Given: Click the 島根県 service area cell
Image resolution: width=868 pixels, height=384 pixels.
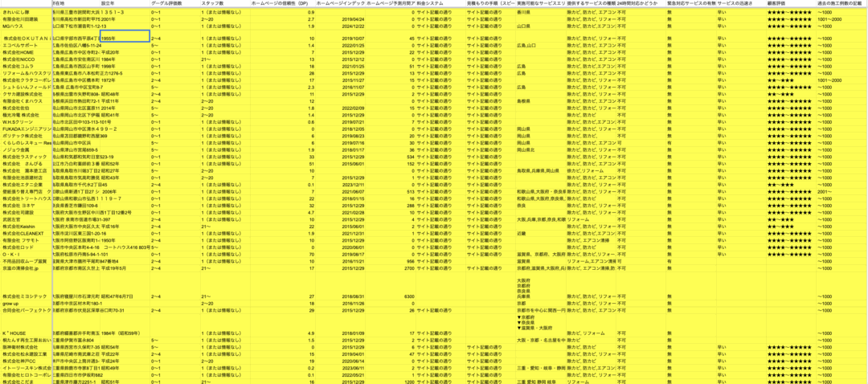Looking at the screenshot, I should 541,101.
